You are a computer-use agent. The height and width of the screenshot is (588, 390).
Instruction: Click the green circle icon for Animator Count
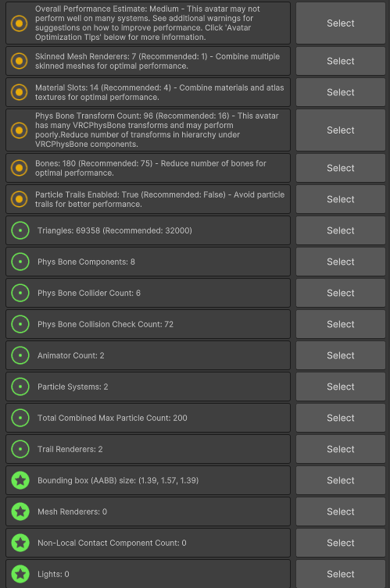(20, 355)
